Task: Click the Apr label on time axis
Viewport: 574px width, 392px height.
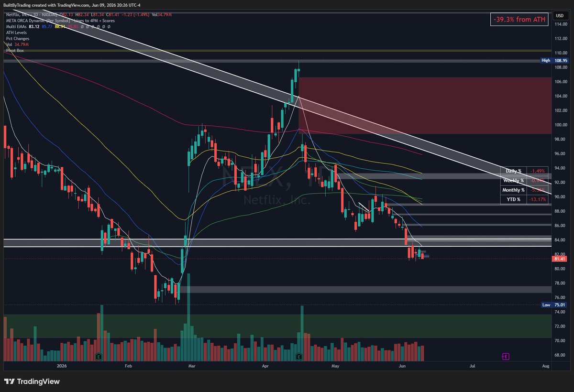Action: click(x=266, y=366)
